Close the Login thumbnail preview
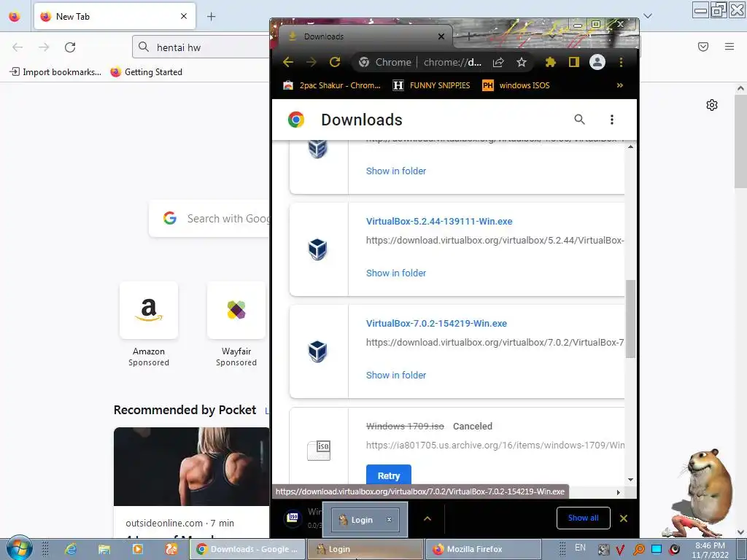Viewport: 747px width, 560px height. [x=390, y=519]
